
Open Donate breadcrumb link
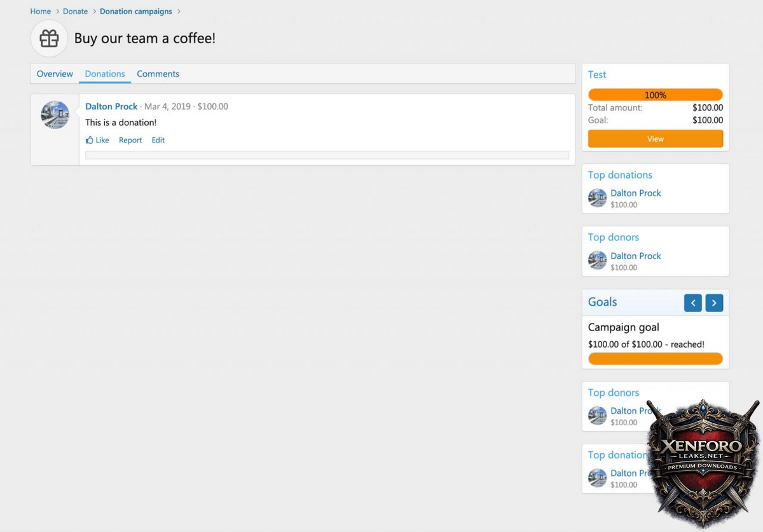click(75, 11)
